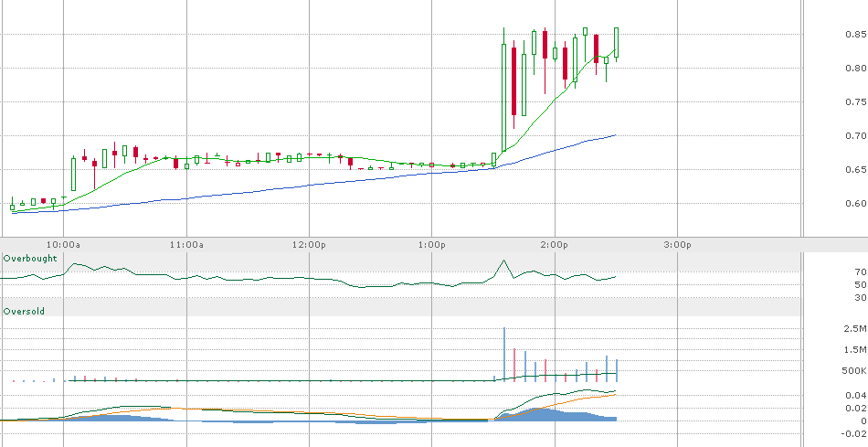Click the 0.80 price axis label
868x447 pixels.
coord(855,69)
